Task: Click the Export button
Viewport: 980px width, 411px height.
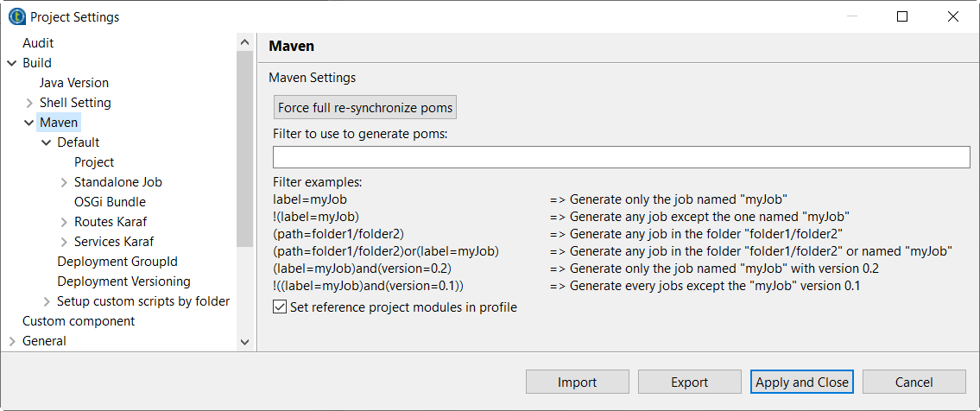Action: click(689, 383)
